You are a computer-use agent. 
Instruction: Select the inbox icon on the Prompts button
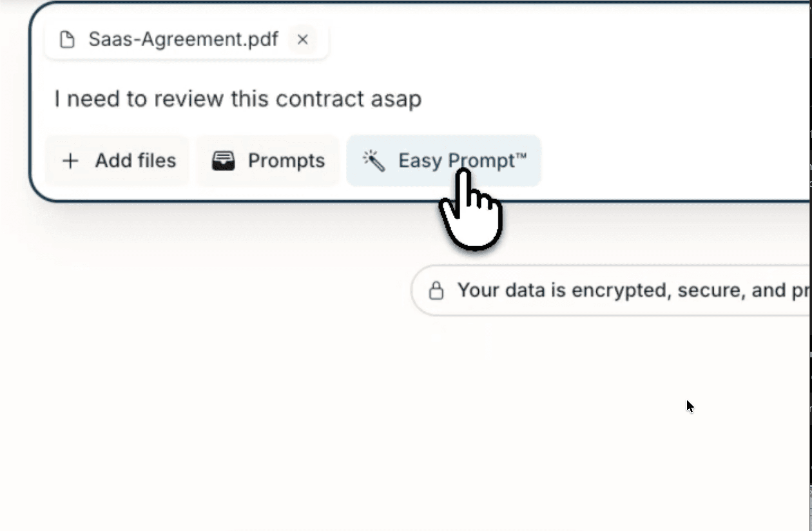tap(223, 161)
